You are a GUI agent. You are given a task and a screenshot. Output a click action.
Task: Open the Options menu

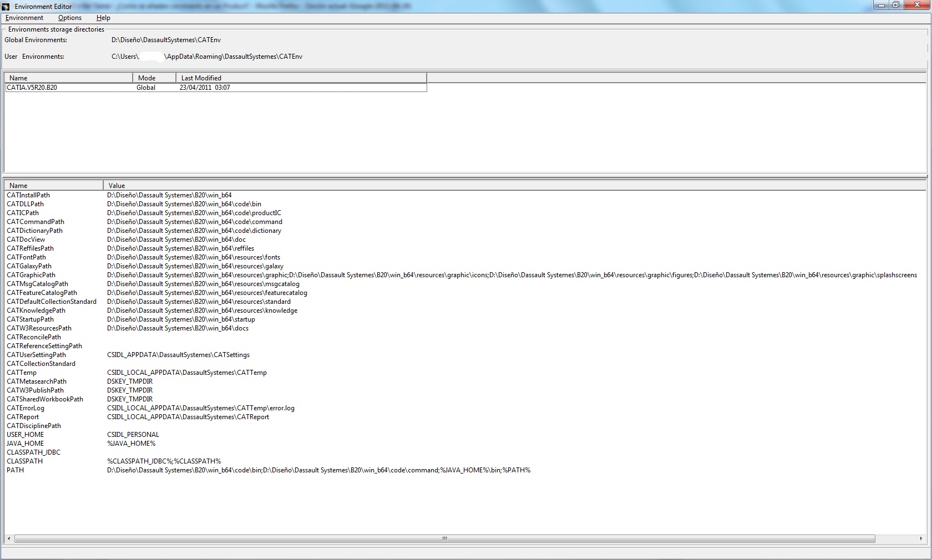click(70, 18)
